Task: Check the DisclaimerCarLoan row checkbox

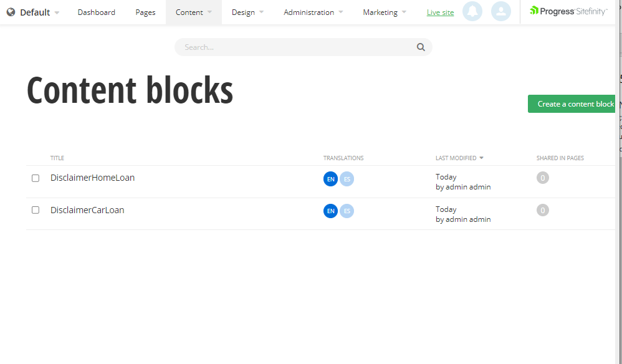Action: [36, 210]
